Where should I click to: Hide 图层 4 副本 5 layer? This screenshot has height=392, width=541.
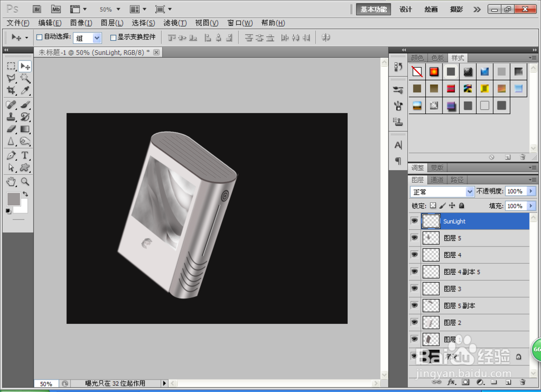[x=414, y=271]
